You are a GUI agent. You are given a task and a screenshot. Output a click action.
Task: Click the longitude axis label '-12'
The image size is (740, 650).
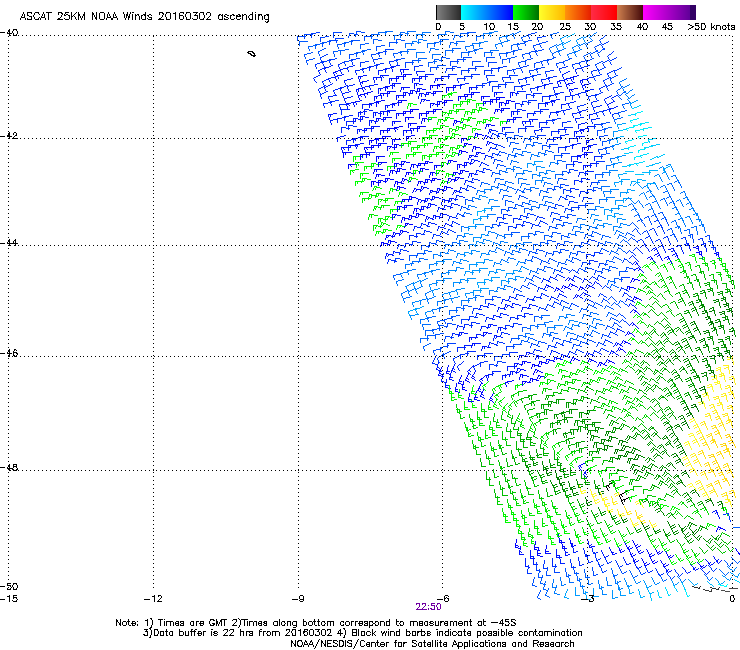tap(153, 599)
